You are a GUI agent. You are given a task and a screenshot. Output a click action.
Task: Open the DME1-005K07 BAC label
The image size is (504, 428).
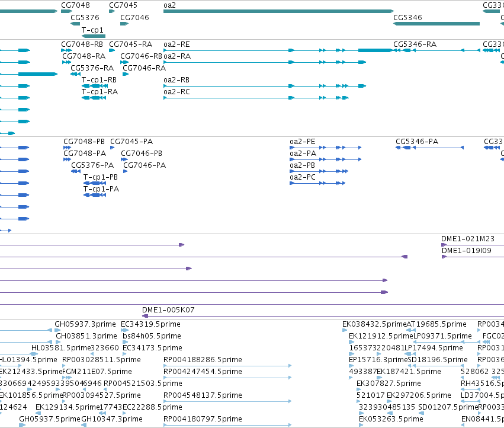(x=168, y=310)
